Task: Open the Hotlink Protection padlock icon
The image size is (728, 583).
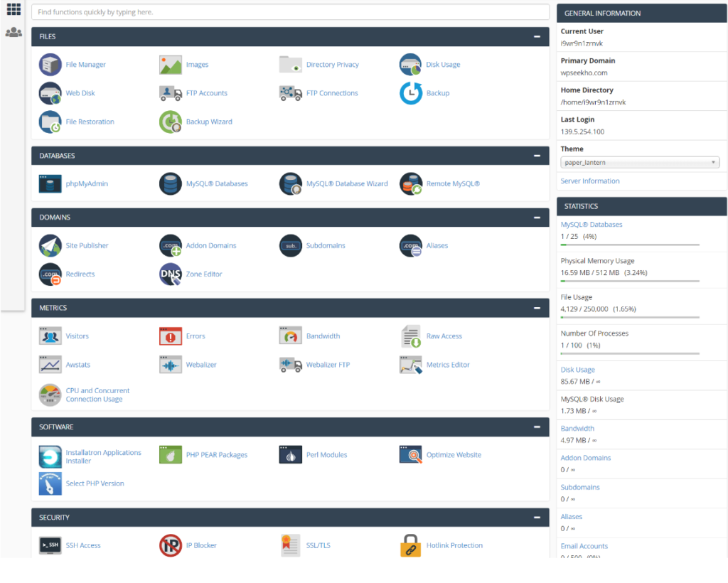Action: pyautogui.click(x=410, y=545)
